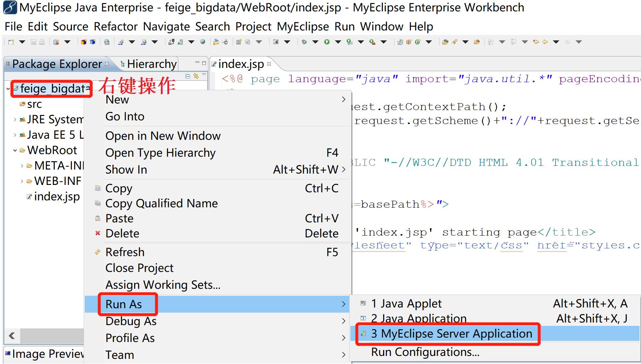Open the Package Explorer view menu triangle
Image resolution: width=641 pixels, height=364 pixels.
204,75
